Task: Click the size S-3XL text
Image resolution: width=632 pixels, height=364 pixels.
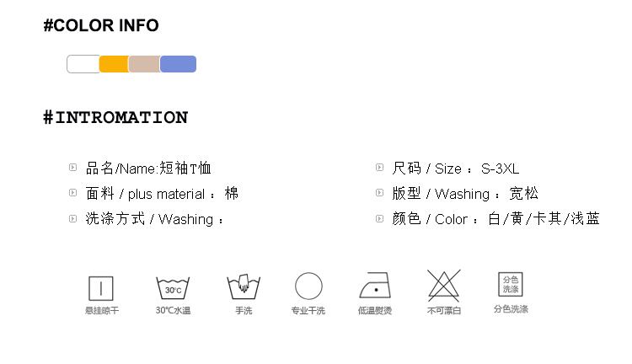Action: pyautogui.click(x=501, y=169)
